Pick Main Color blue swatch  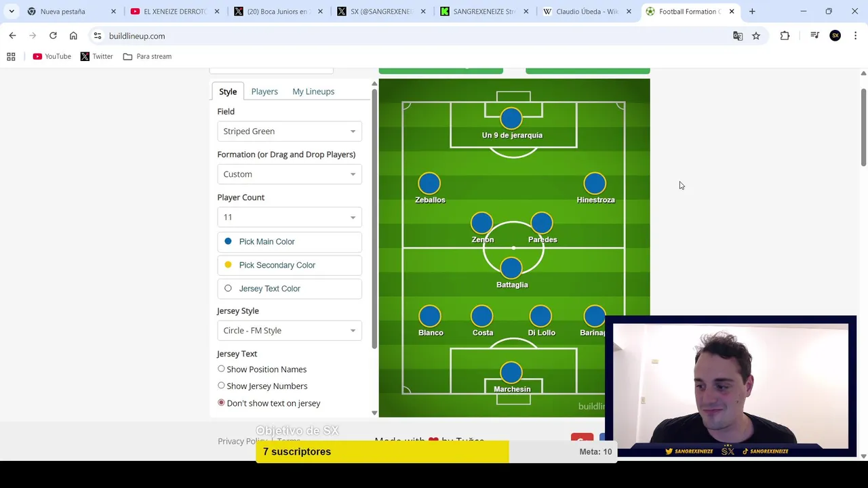[x=228, y=241]
